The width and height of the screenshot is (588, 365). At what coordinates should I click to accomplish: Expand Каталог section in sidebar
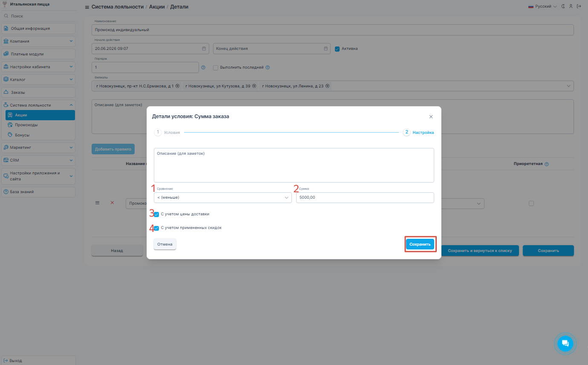tap(38, 79)
